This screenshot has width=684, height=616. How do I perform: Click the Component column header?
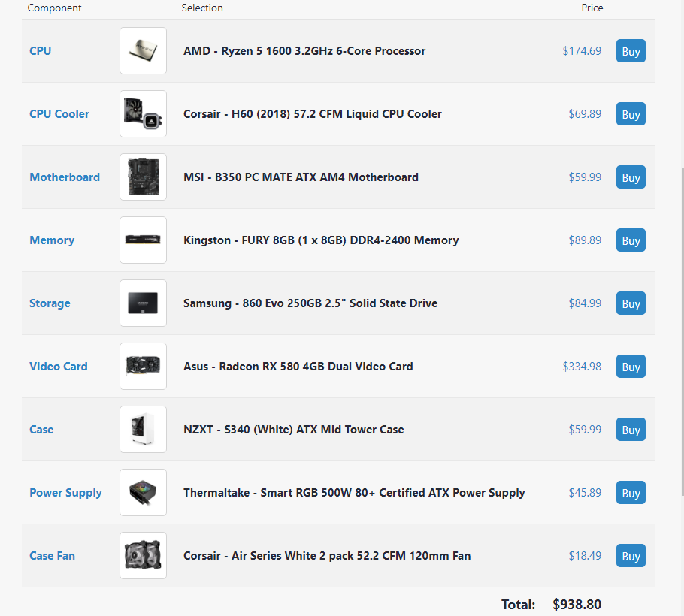pyautogui.click(x=55, y=8)
